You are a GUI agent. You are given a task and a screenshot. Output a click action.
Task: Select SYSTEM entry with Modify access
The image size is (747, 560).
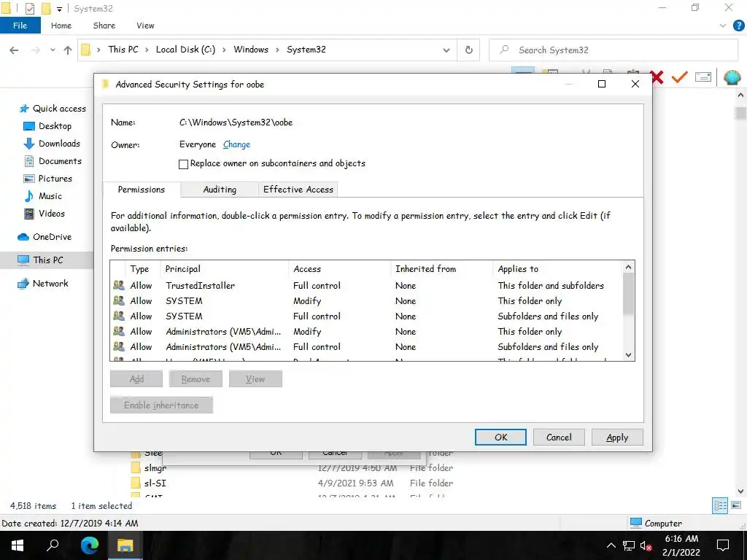pos(367,301)
